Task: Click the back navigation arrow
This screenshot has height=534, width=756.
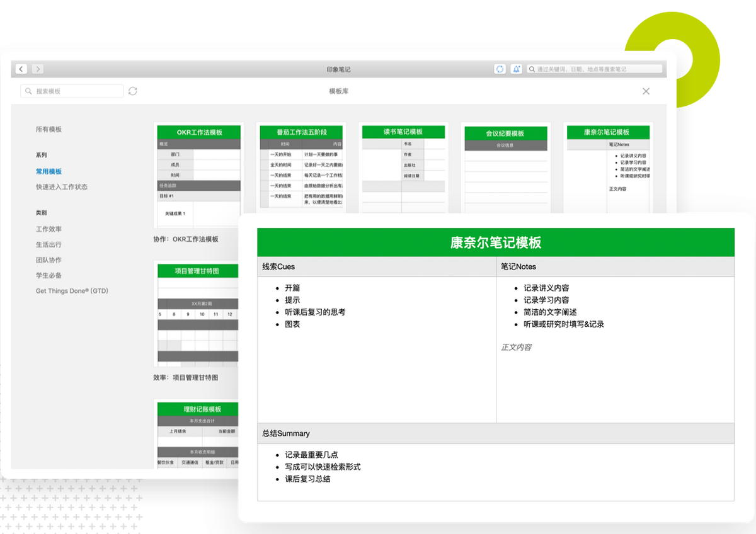Action: 22,69
